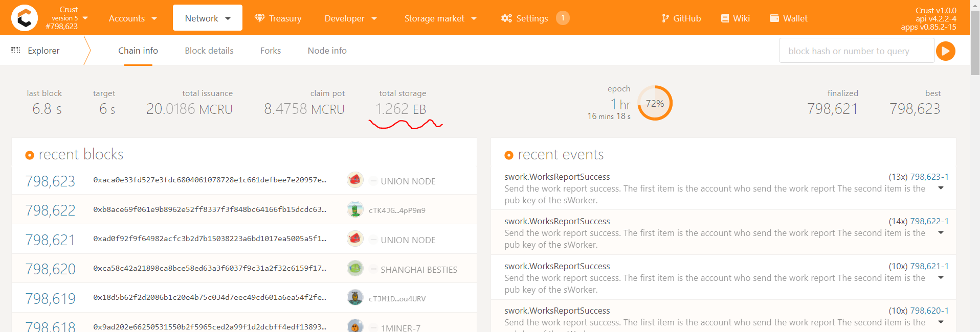Click UNION NODE name for block 798,623
The width and height of the screenshot is (980, 332).
(408, 181)
